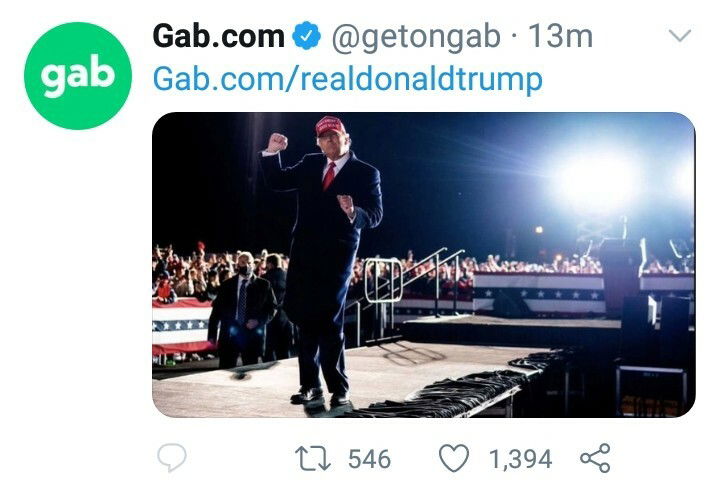Open the rally photo attachment
The height and width of the screenshot is (489, 711).
click(x=423, y=264)
